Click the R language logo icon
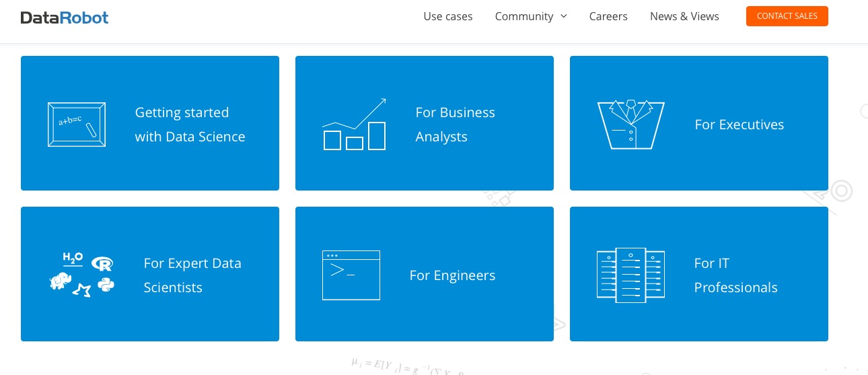This screenshot has width=868, height=375. (x=102, y=263)
